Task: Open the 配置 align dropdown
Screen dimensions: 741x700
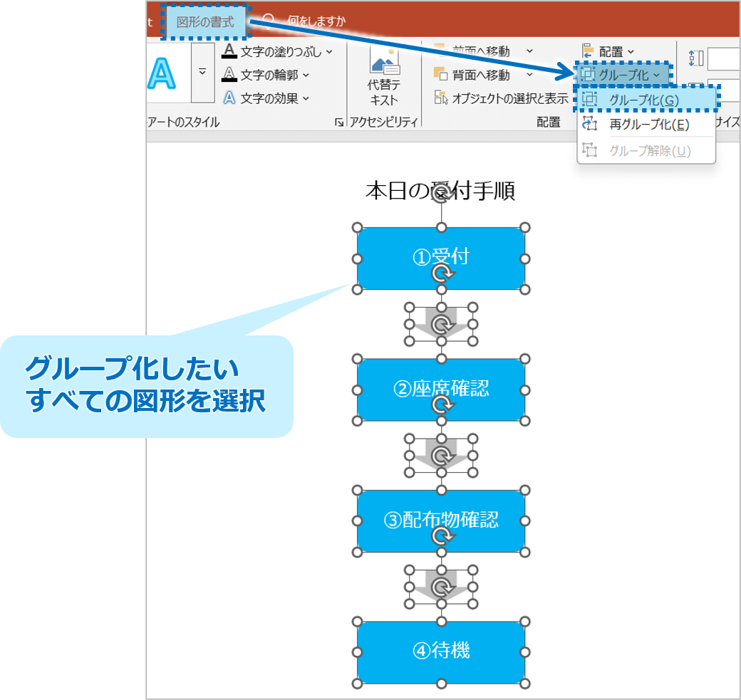Action: point(610,51)
